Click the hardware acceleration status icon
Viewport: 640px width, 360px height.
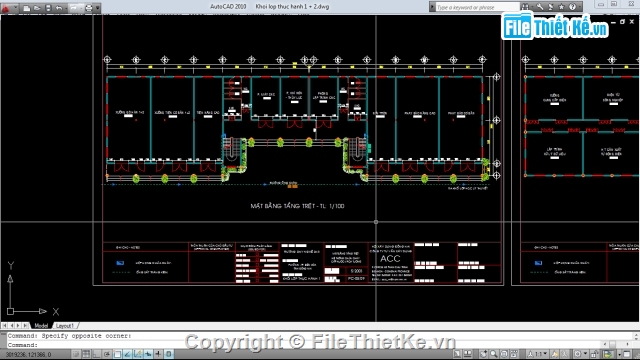pyautogui.click(x=608, y=354)
